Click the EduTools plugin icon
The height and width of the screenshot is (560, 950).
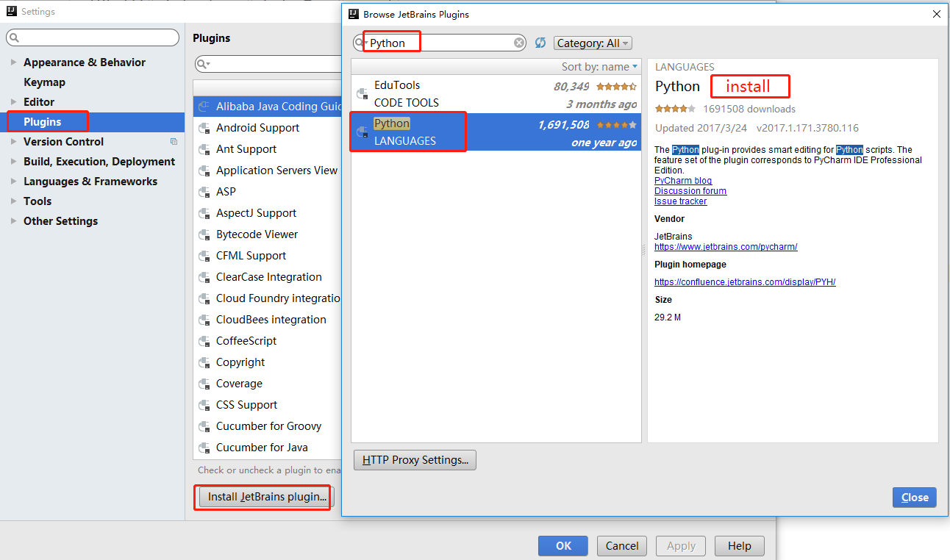[x=362, y=93]
